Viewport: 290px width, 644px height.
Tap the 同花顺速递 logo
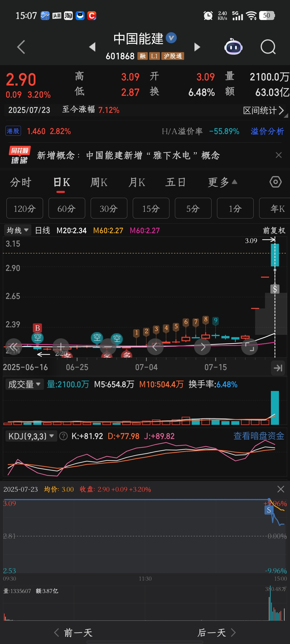[20, 155]
